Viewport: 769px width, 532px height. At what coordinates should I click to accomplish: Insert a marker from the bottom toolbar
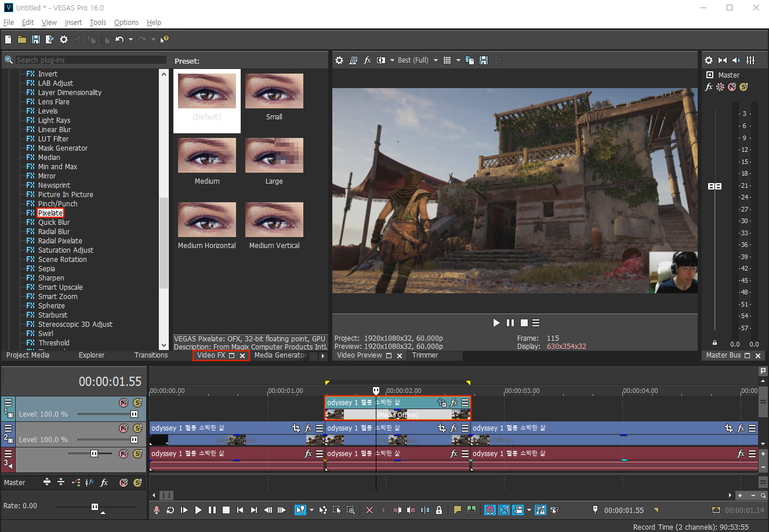458,510
